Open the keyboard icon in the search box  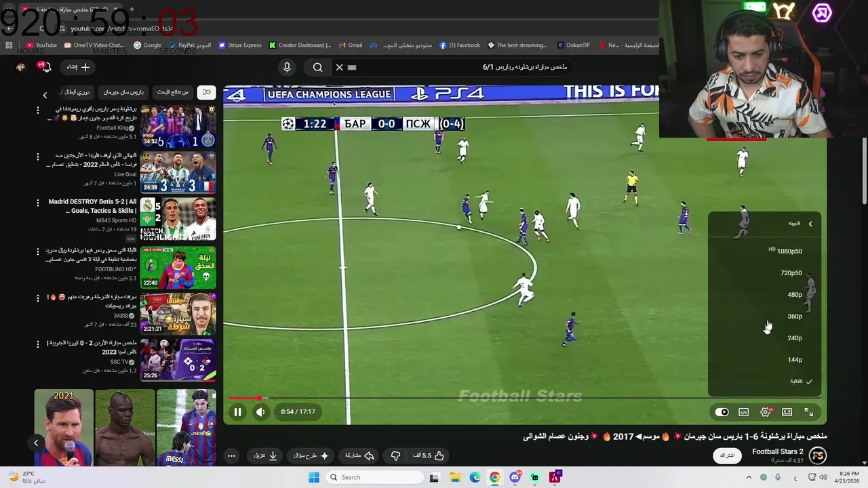(352, 67)
